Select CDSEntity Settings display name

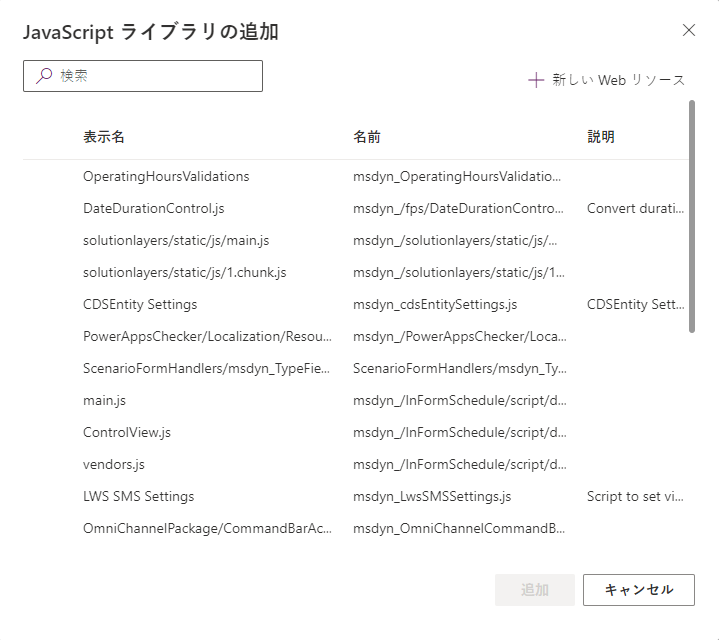140,304
